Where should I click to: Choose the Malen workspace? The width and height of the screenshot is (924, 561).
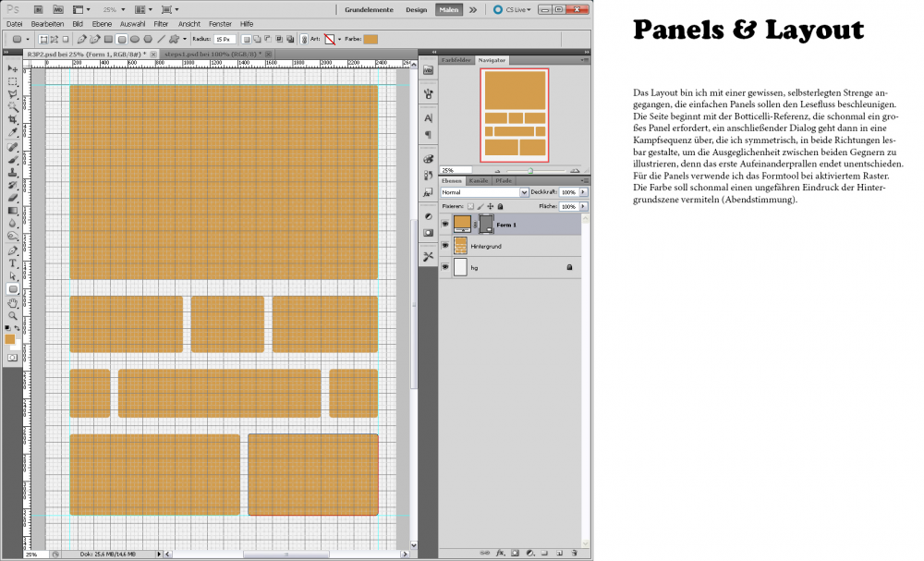(x=448, y=9)
